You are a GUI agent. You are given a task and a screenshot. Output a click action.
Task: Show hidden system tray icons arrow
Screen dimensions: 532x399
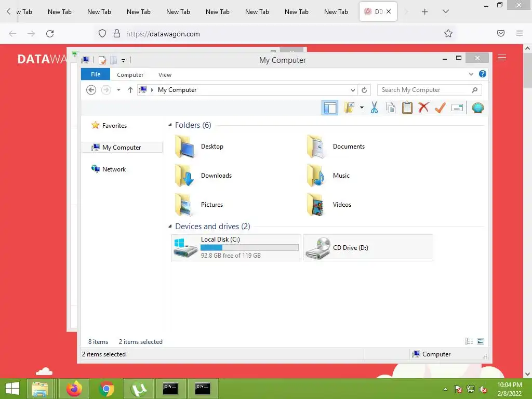point(445,389)
